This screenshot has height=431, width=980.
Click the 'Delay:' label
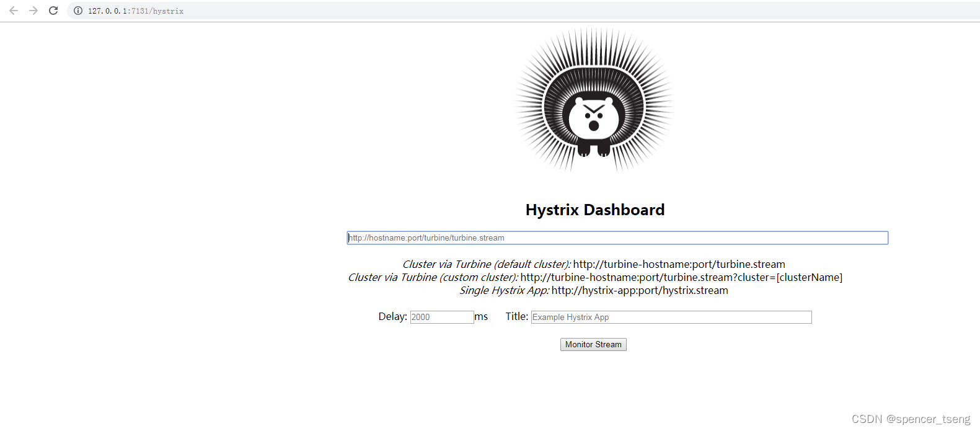click(x=392, y=316)
